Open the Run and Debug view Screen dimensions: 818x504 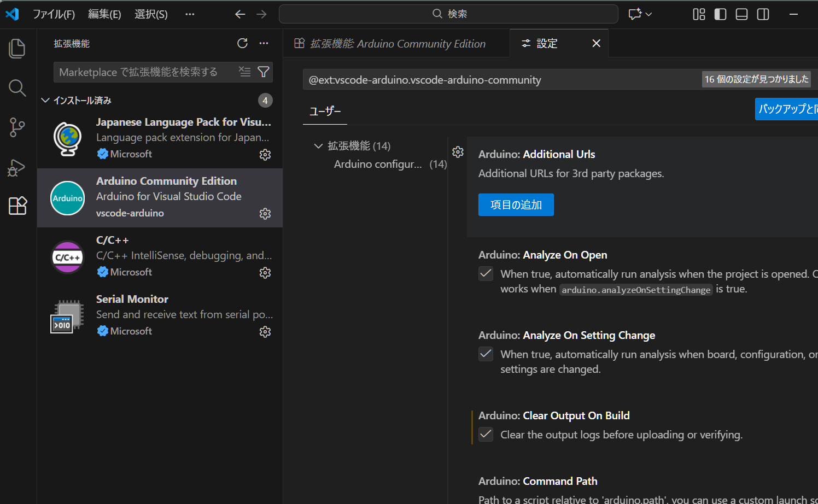[17, 167]
